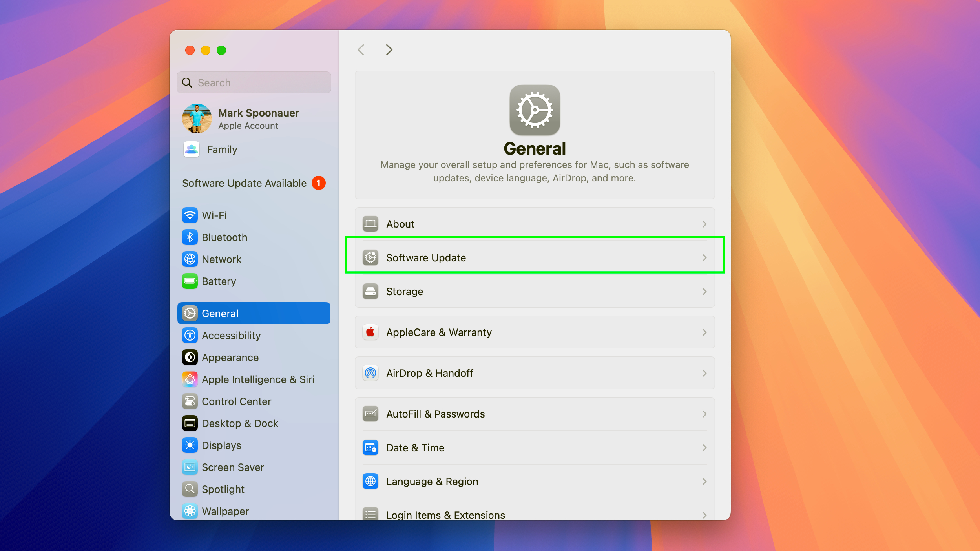
Task: Open Wi-Fi settings from the sidebar
Action: click(214, 215)
